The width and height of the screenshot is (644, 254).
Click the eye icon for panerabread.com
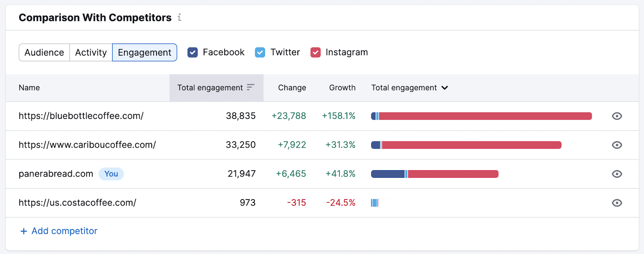coord(617,174)
